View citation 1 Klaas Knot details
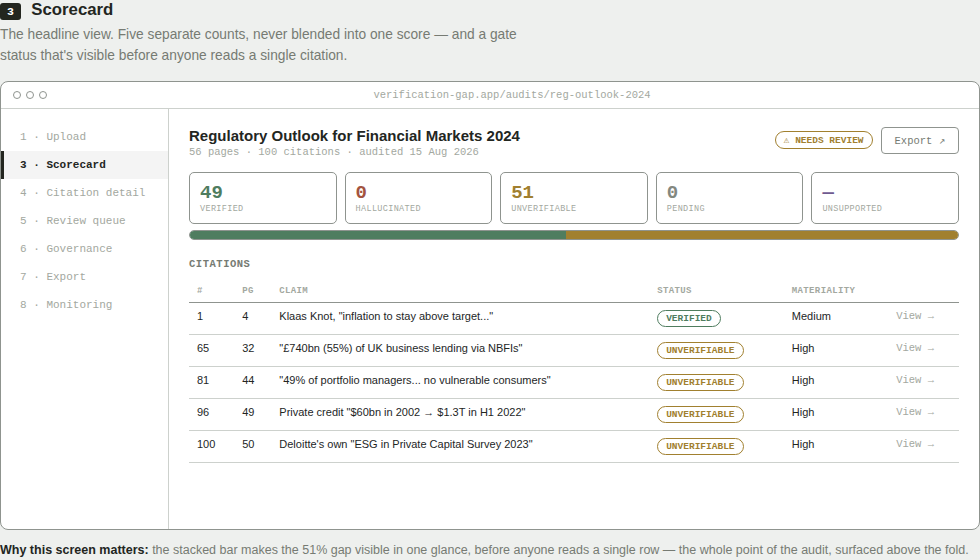The image size is (980, 560). [914, 316]
